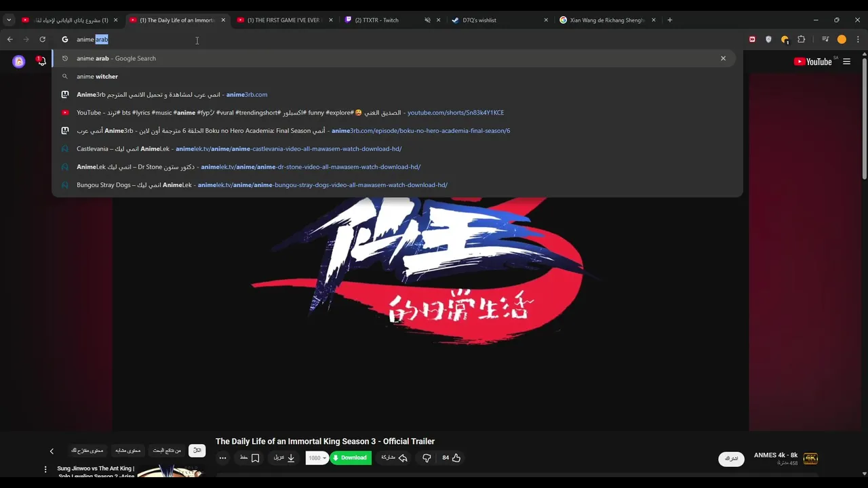Open the Dr Stone AnimeLek suggestion
This screenshot has width=868, height=488.
click(395, 167)
